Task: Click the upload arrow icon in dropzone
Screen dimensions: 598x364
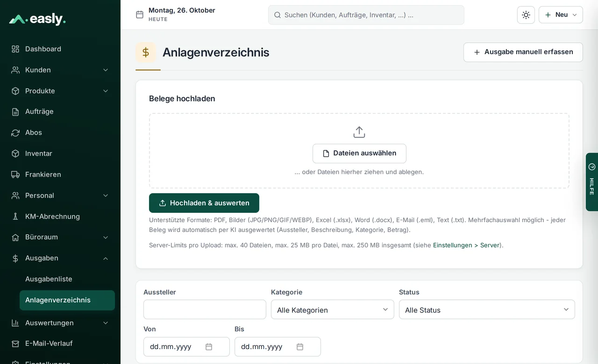Action: (359, 132)
